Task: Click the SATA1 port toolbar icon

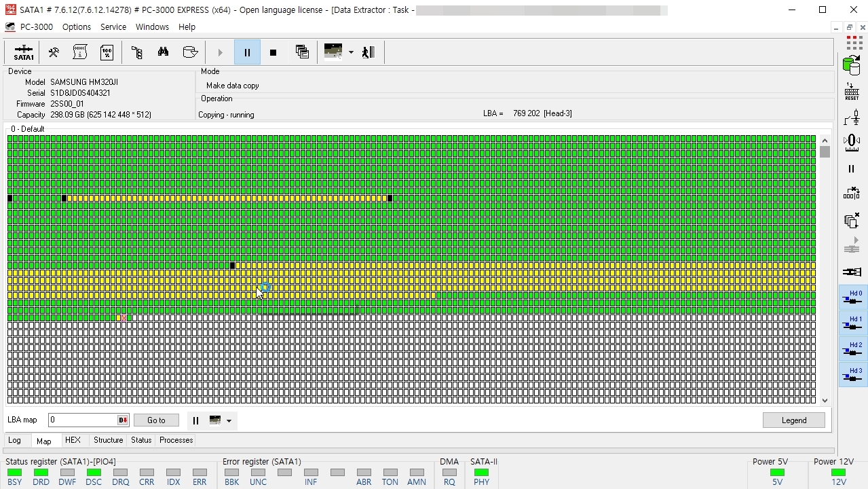Action: [24, 52]
